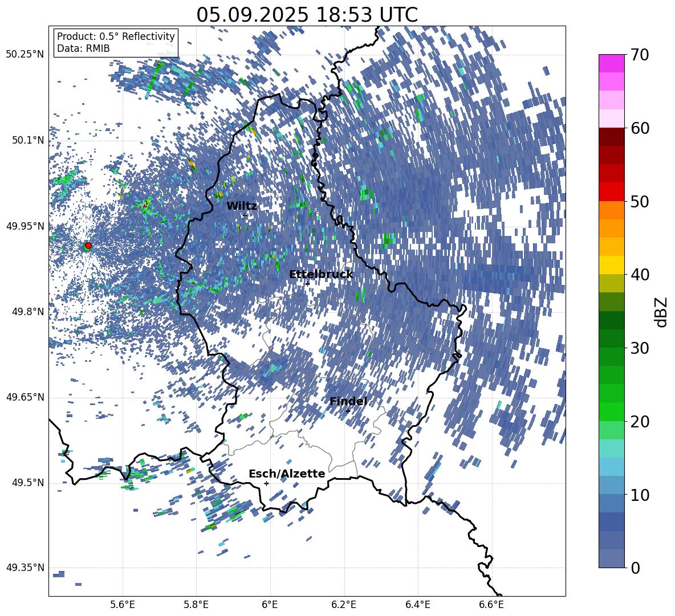
Task: Click the 49.8°N latitude label
Action: point(27,312)
